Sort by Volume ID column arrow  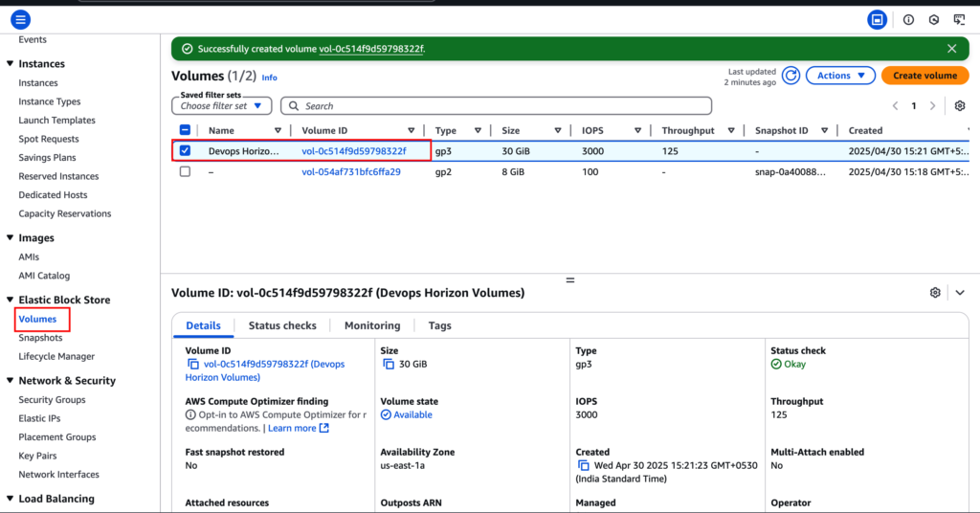411,130
